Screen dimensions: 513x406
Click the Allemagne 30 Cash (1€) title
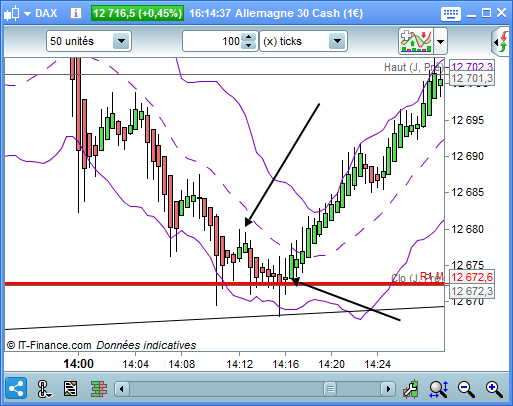pyautogui.click(x=299, y=13)
